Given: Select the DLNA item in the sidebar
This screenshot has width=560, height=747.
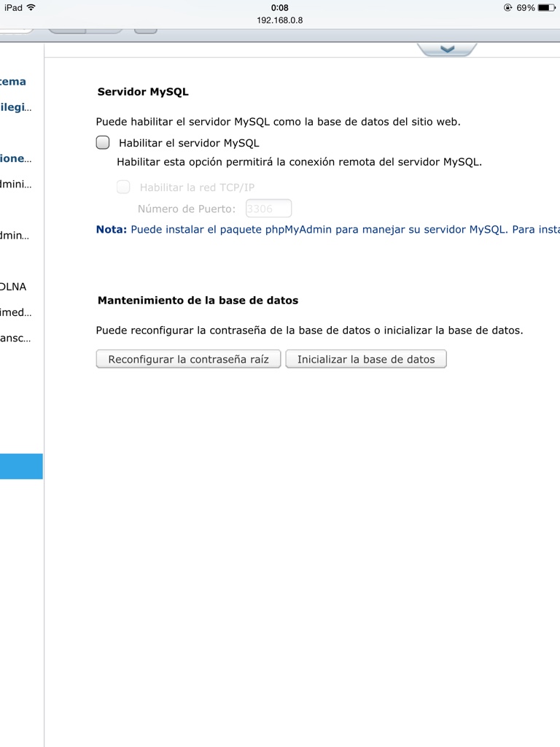Looking at the screenshot, I should (14, 287).
